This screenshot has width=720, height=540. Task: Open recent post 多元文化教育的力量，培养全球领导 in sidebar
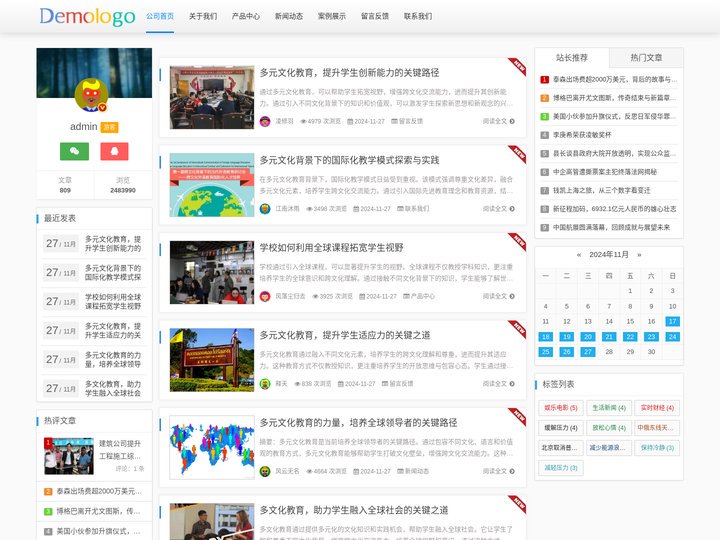(113, 360)
